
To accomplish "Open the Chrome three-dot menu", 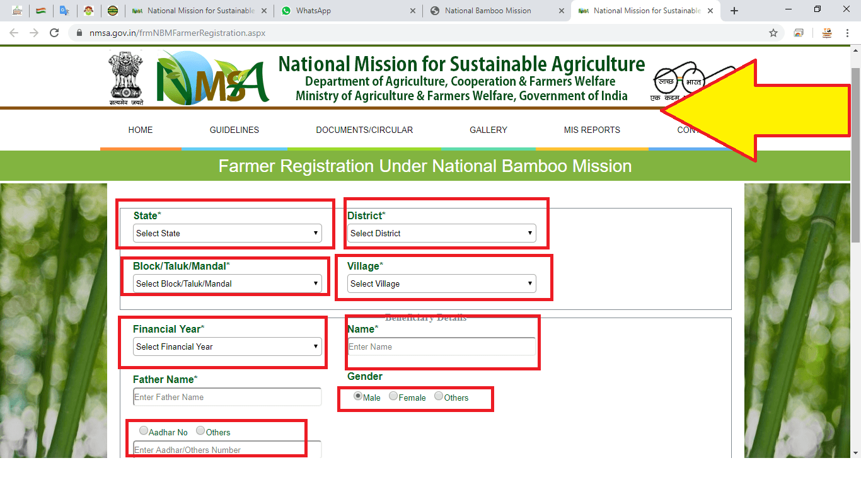I will click(848, 33).
